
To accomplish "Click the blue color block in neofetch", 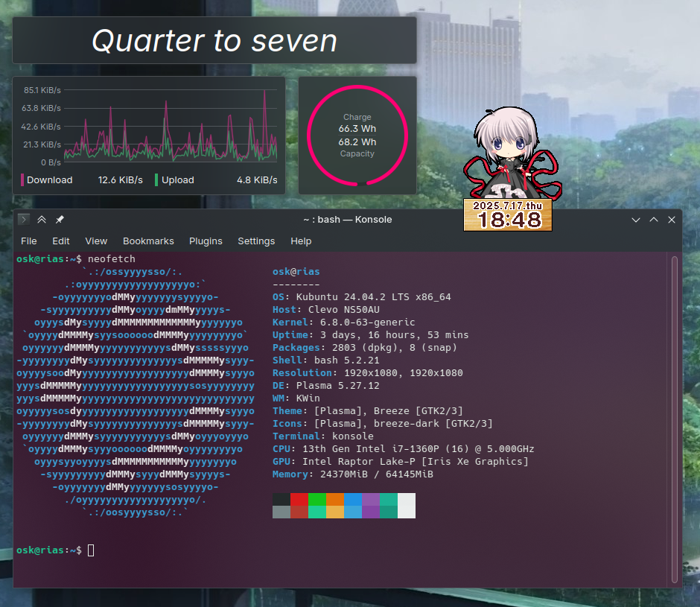I will click(353, 499).
